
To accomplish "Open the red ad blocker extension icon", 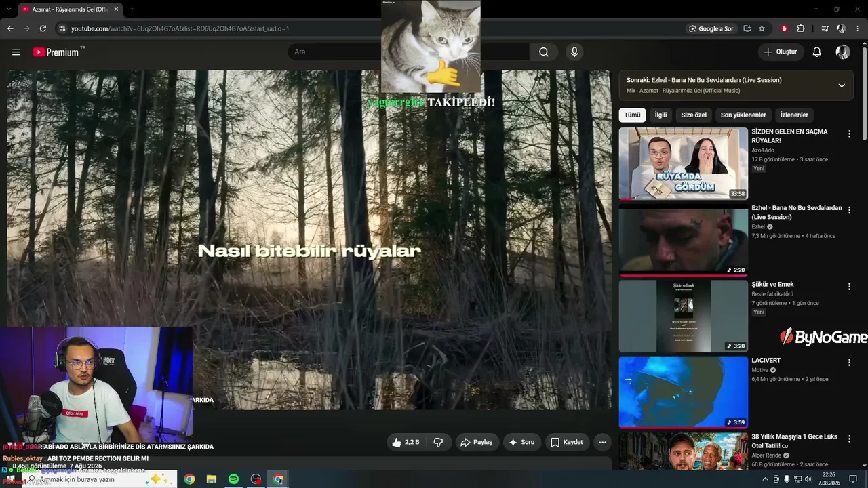I will [x=785, y=28].
